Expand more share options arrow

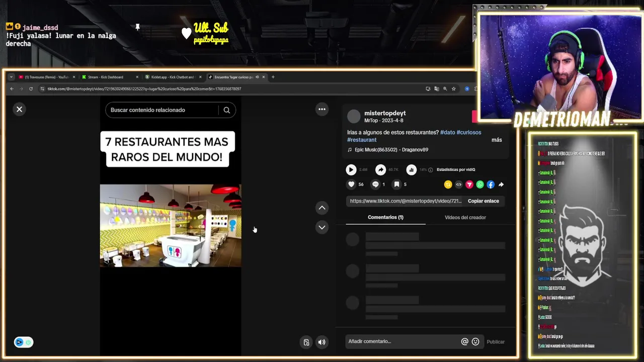coord(501,185)
